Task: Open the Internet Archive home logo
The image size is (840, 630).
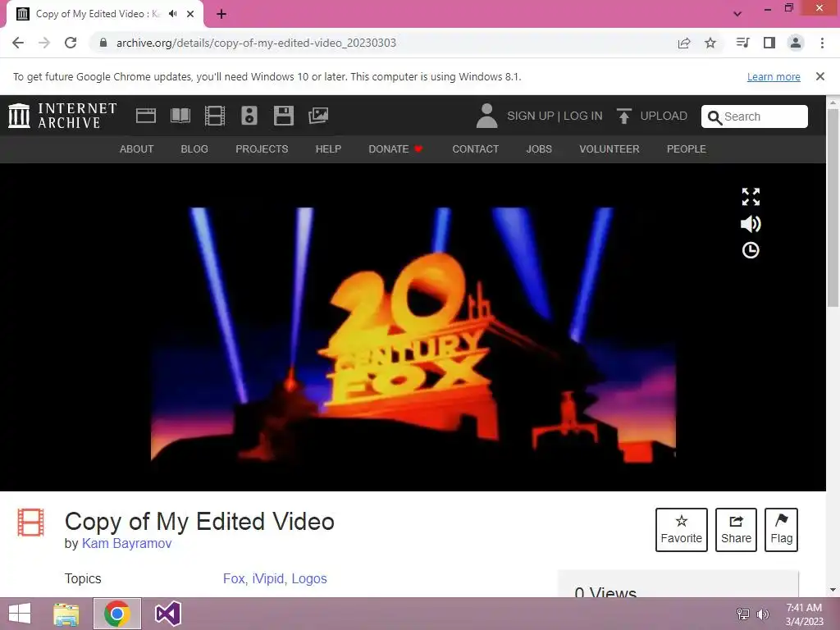Action: click(62, 116)
